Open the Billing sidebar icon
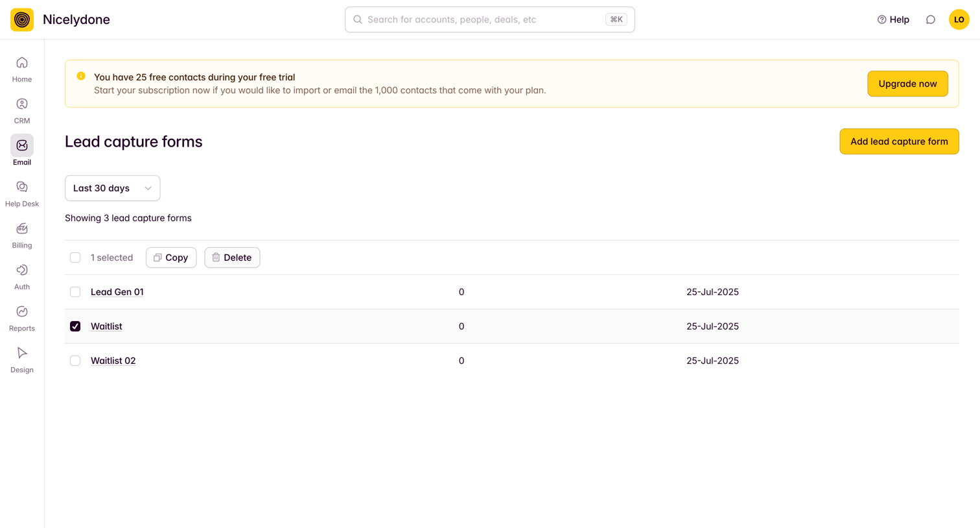980x528 pixels. click(x=22, y=228)
